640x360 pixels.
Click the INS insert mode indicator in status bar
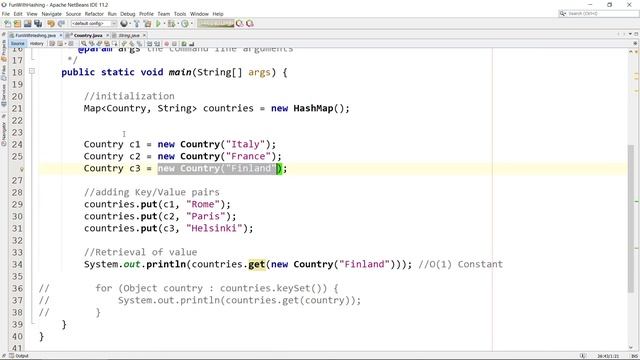pos(634,356)
